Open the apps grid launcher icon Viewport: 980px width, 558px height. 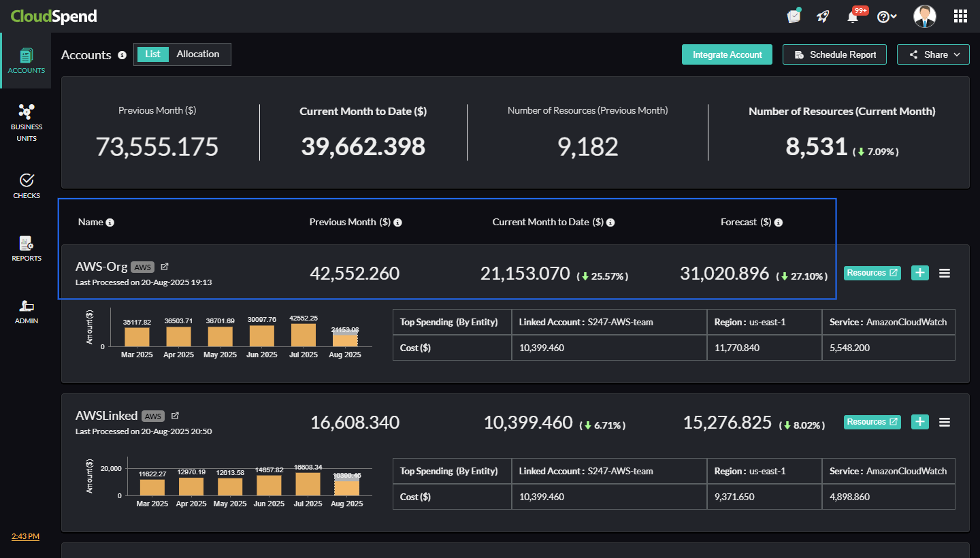pyautogui.click(x=960, y=17)
